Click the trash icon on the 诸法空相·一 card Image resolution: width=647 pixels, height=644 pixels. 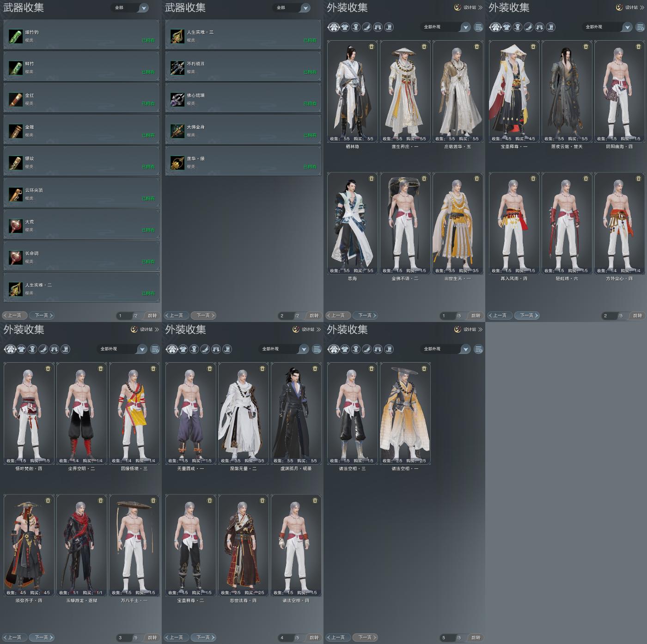pos(424,369)
